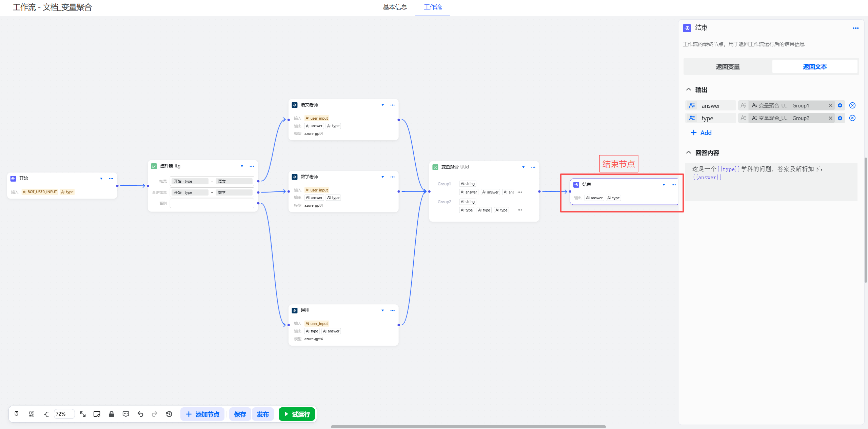Click 试运行 to test the workflow
This screenshot has width=868, height=429.
297,414
